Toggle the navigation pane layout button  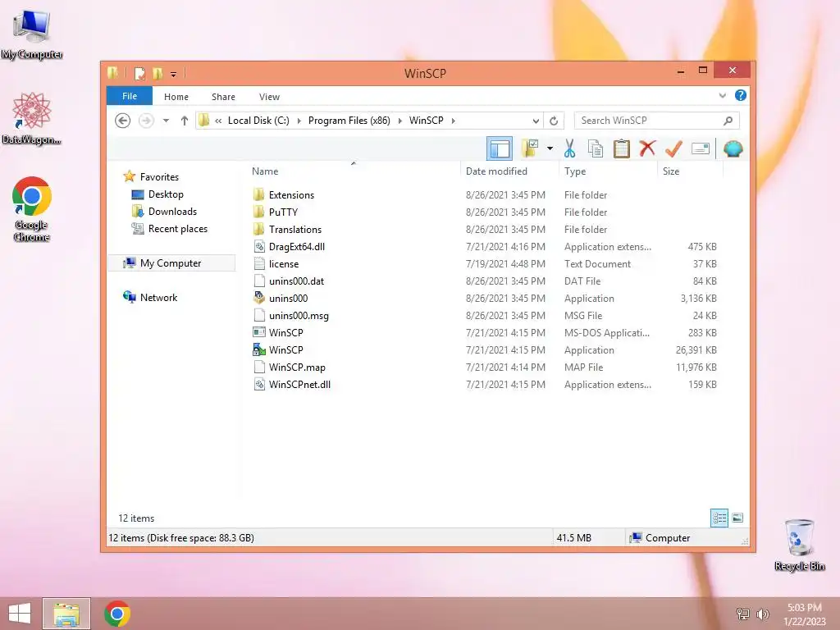pos(500,148)
